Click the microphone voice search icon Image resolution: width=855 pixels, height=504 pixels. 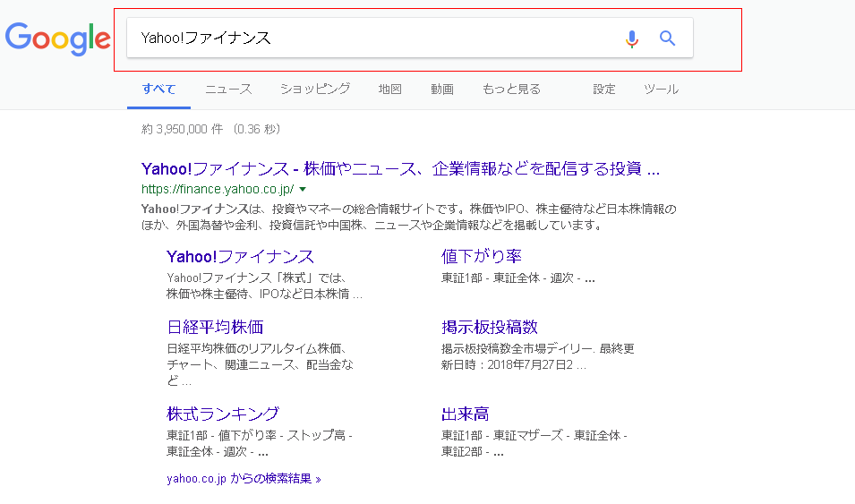(x=632, y=38)
